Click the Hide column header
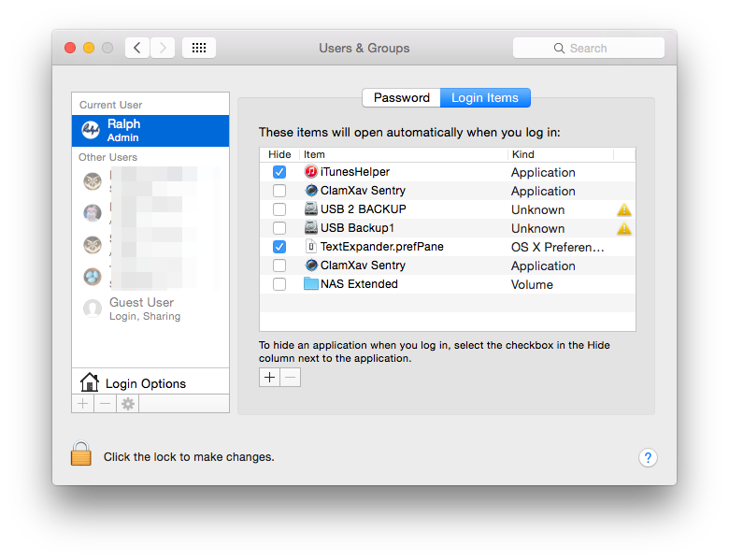 click(x=279, y=154)
